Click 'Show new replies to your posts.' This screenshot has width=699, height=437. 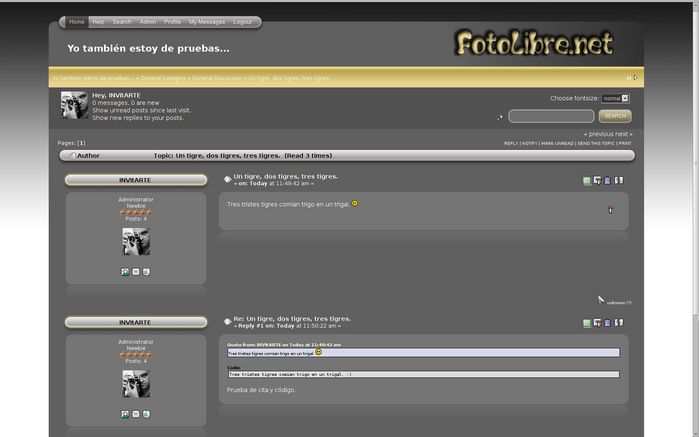point(138,118)
